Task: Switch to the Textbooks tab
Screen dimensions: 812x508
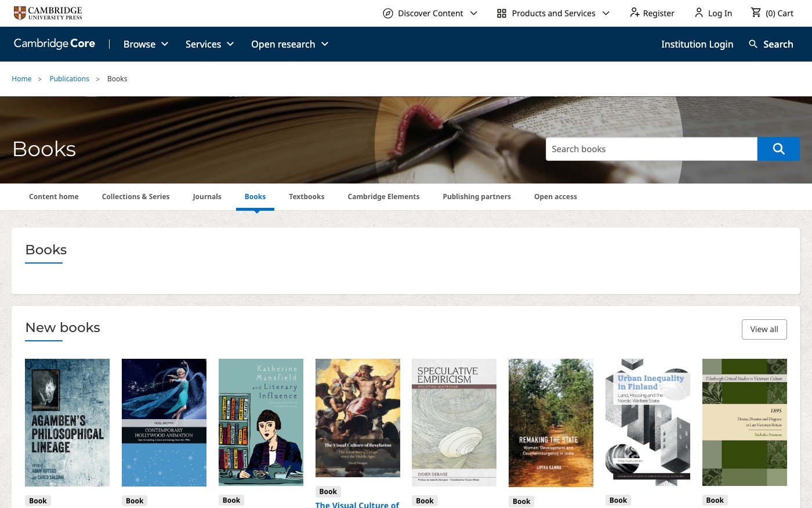Action: coord(307,197)
